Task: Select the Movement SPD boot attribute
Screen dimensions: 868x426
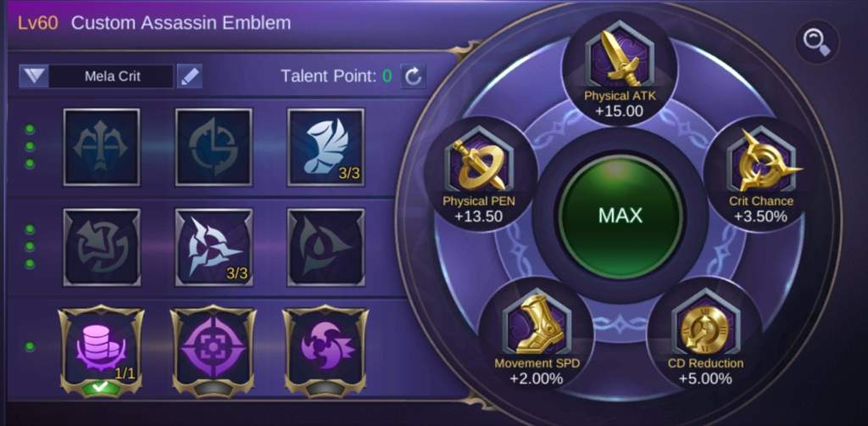Action: 537,336
